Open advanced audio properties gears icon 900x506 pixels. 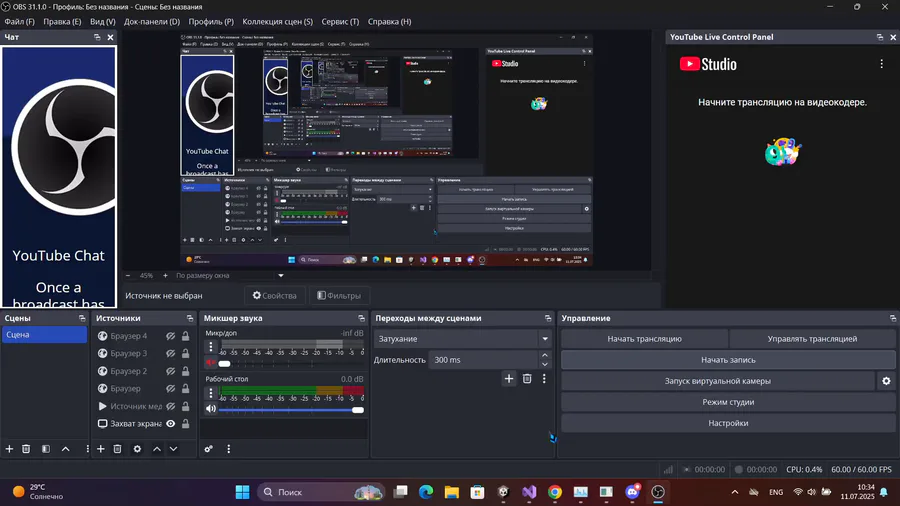pyautogui.click(x=208, y=449)
